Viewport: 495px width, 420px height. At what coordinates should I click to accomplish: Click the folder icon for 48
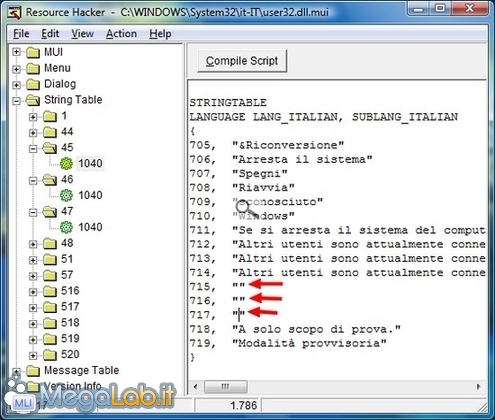[50, 243]
